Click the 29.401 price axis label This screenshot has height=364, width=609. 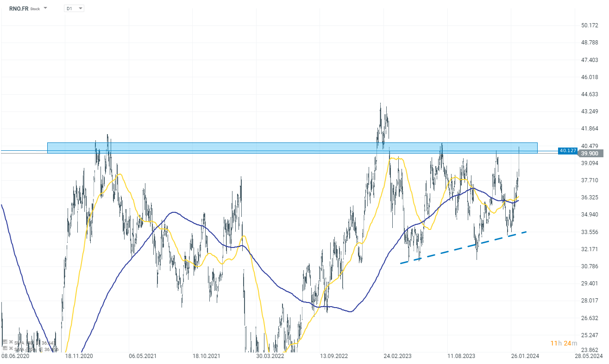pyautogui.click(x=590, y=284)
